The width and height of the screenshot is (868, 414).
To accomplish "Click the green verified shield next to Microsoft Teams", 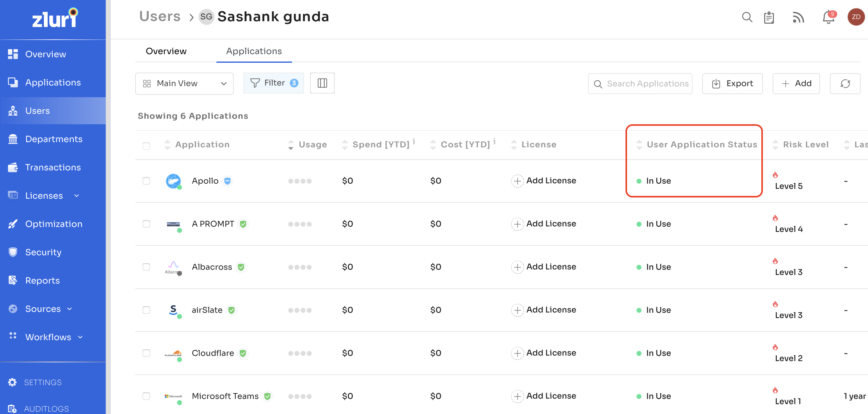I will (x=267, y=396).
